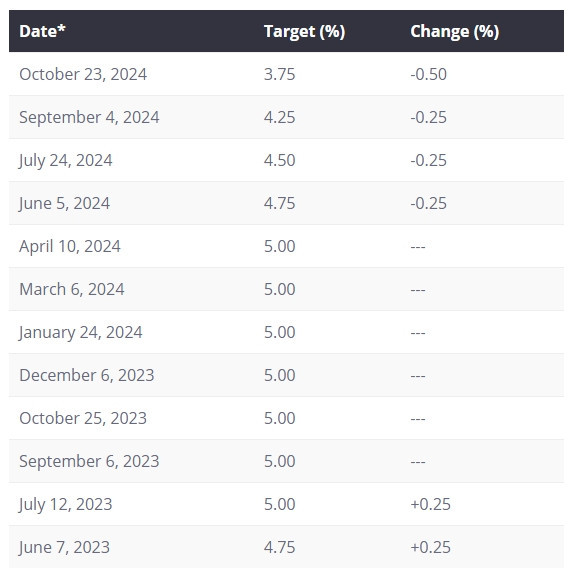Click the October 25, 2023 date
577x568 pixels.
(83, 419)
